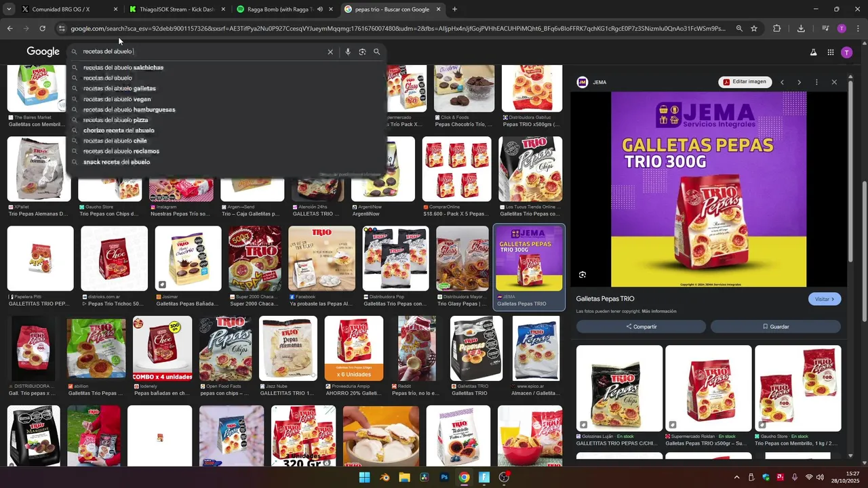Click the Guardar button
Image resolution: width=868 pixels, height=488 pixels.
[776, 327]
